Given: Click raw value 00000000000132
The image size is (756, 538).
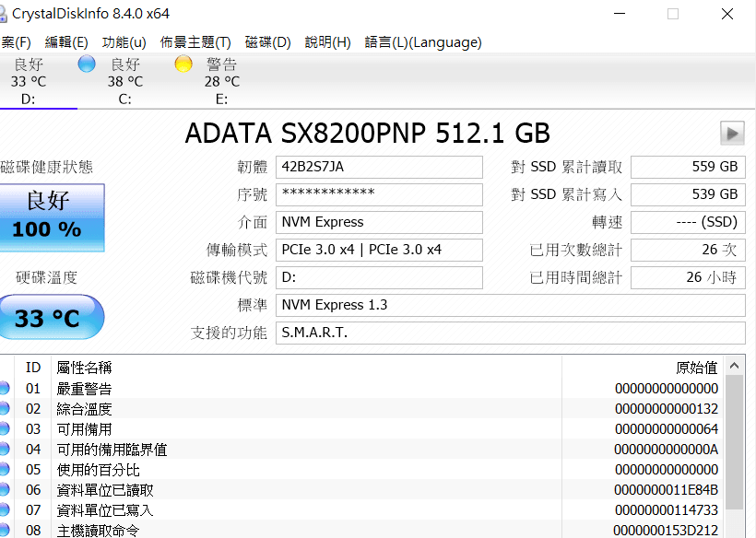Looking at the screenshot, I should click(x=667, y=409).
